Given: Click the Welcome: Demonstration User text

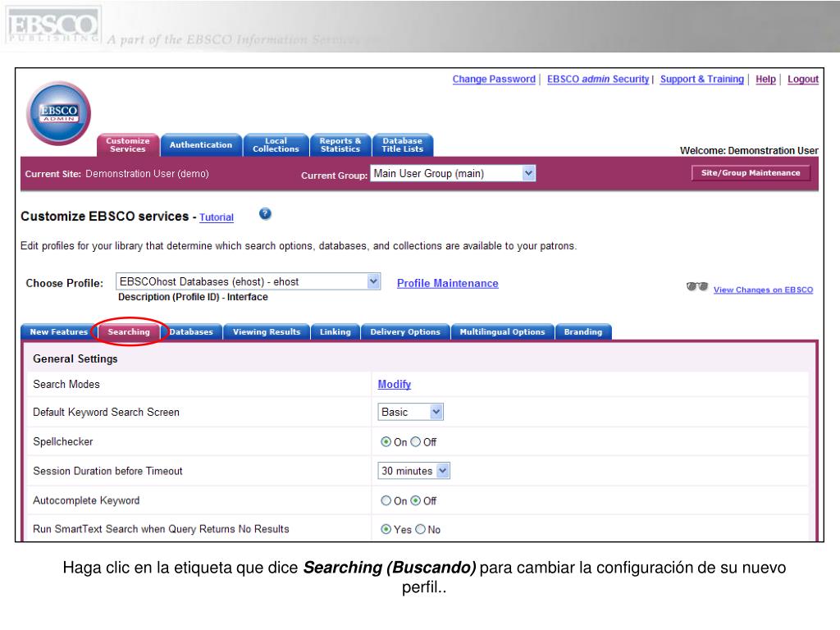Looking at the screenshot, I should coord(749,151).
